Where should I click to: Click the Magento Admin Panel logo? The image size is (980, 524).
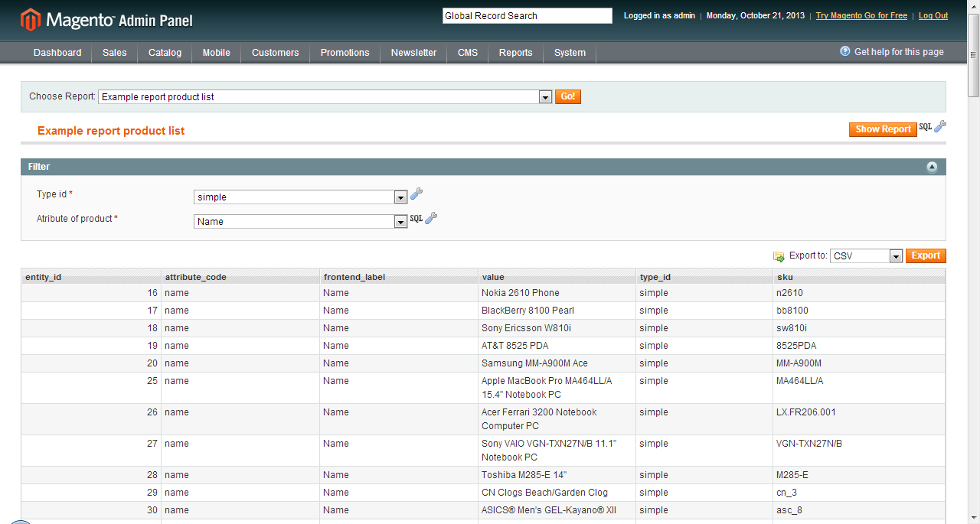(106, 20)
